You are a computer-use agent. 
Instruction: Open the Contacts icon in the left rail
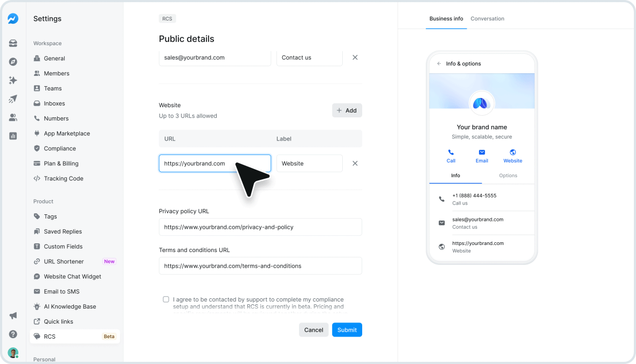tap(13, 117)
